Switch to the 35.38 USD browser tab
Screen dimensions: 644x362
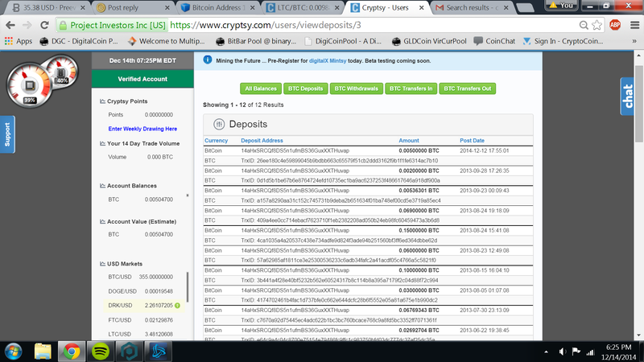(x=47, y=7)
